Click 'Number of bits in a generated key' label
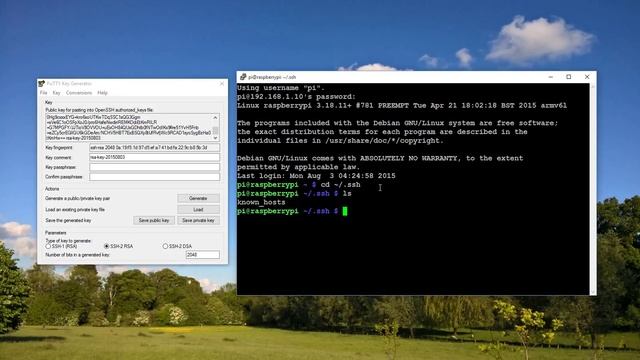This screenshot has height=360, width=640. (x=78, y=255)
